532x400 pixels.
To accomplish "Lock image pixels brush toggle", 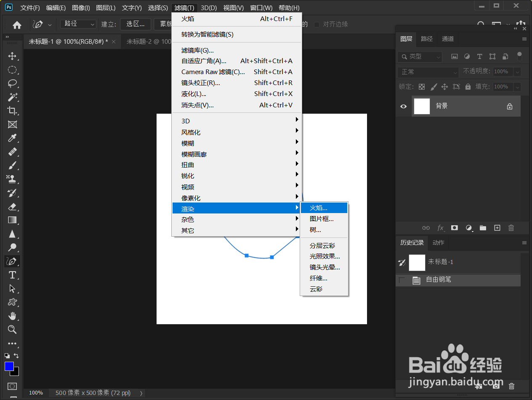I will (x=434, y=87).
